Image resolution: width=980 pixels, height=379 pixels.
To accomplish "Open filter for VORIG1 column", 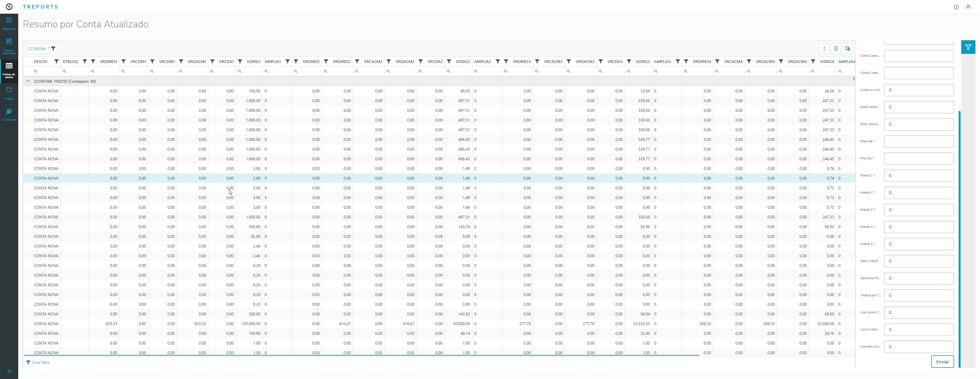I will [x=240, y=61].
